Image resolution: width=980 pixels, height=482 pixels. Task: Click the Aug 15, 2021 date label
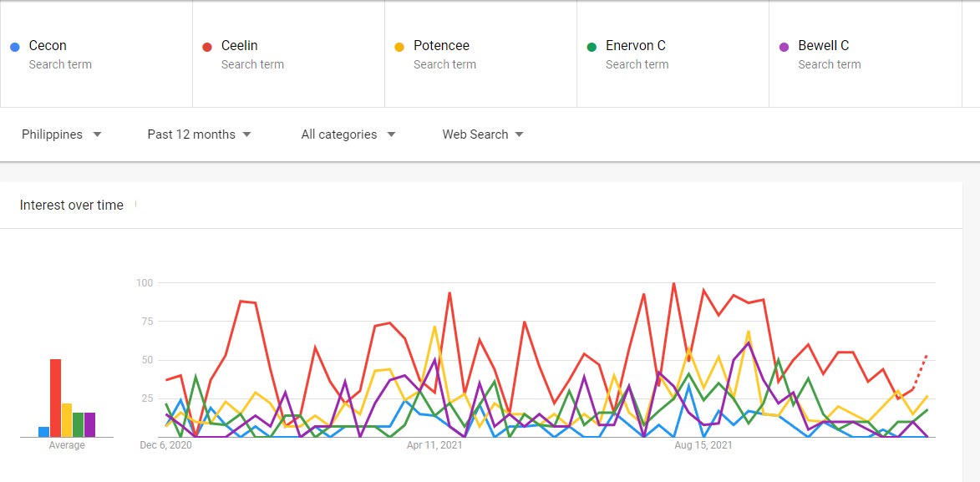(703, 445)
